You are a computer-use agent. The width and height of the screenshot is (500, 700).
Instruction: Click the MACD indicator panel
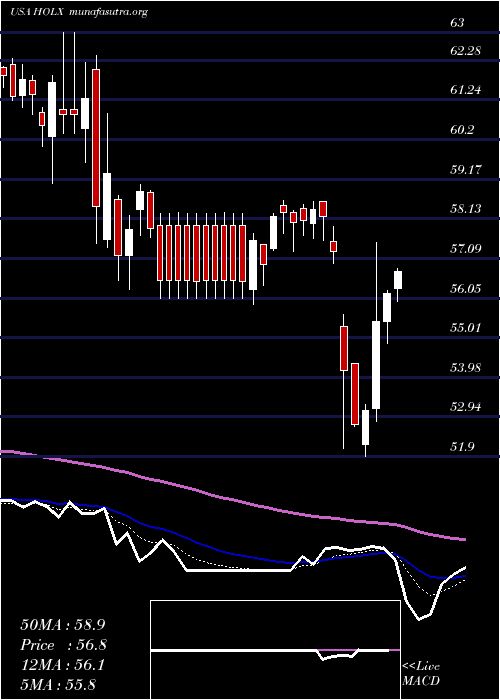[275, 650]
